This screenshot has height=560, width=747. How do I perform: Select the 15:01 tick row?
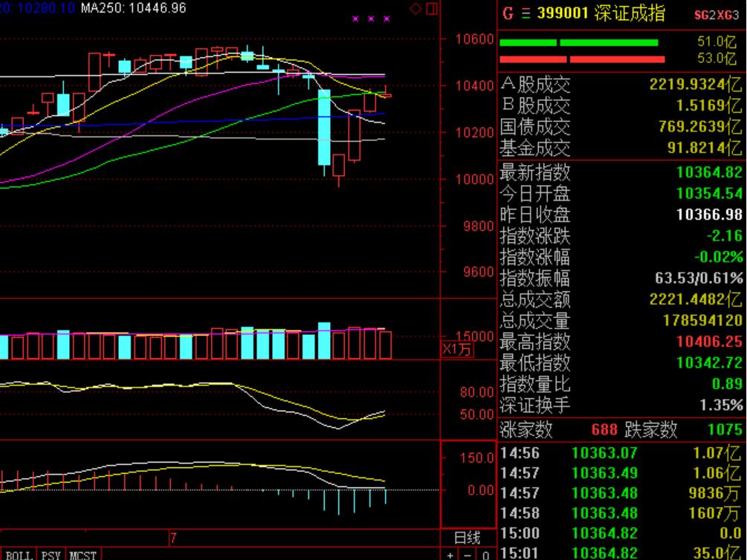point(621,553)
